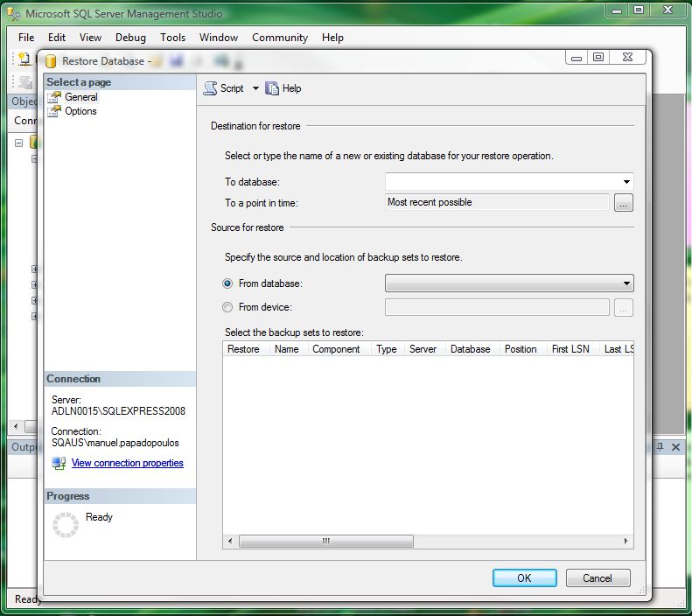The image size is (692, 616).
Task: Click the point in time browse button
Action: tap(623, 203)
